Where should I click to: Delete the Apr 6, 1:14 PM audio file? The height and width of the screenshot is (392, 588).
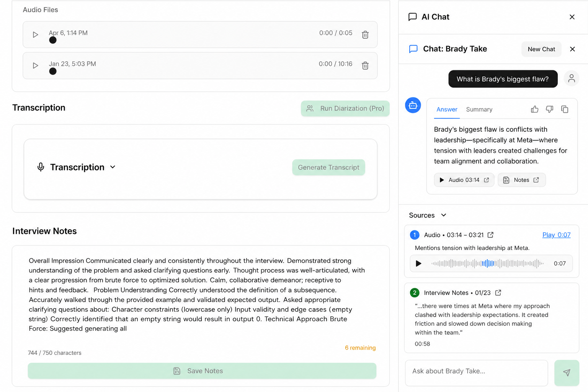point(365,35)
